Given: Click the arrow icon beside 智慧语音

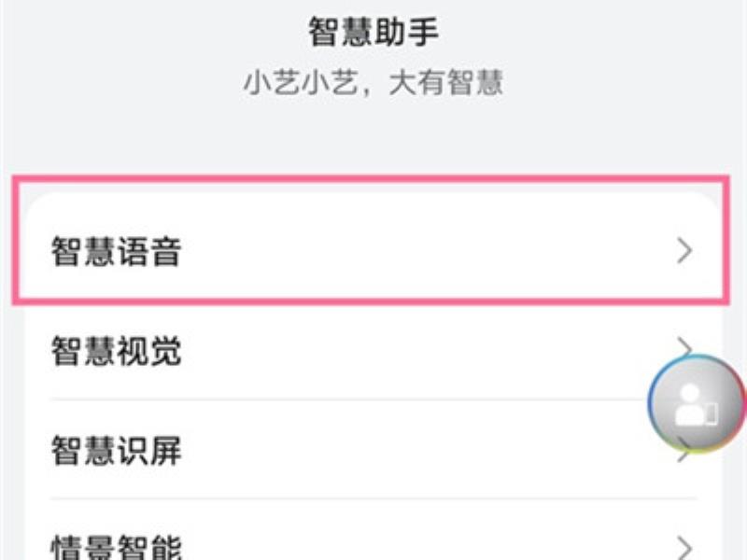Looking at the screenshot, I should coord(684,251).
